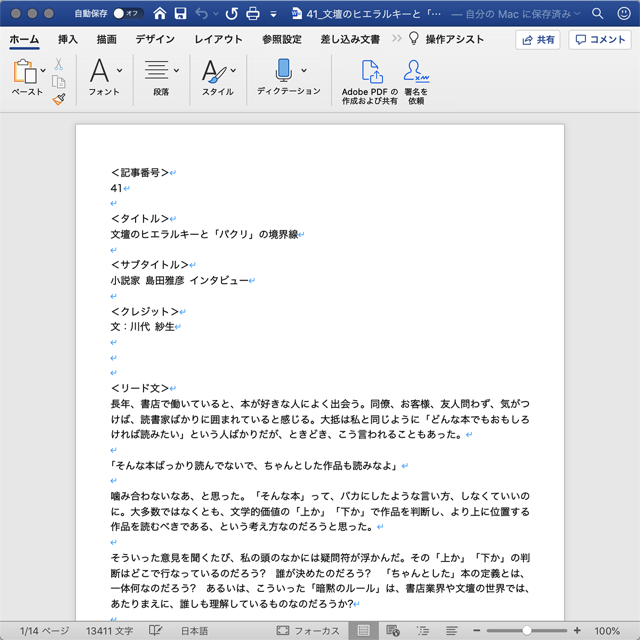Click the Format Painter brush icon

[x=59, y=99]
